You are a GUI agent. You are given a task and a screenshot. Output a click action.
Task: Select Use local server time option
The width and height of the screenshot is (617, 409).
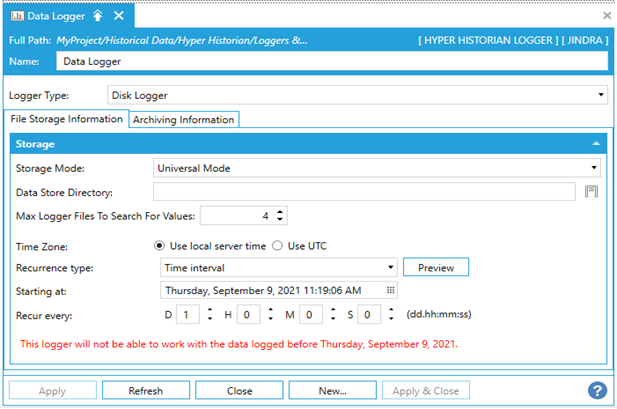(160, 245)
